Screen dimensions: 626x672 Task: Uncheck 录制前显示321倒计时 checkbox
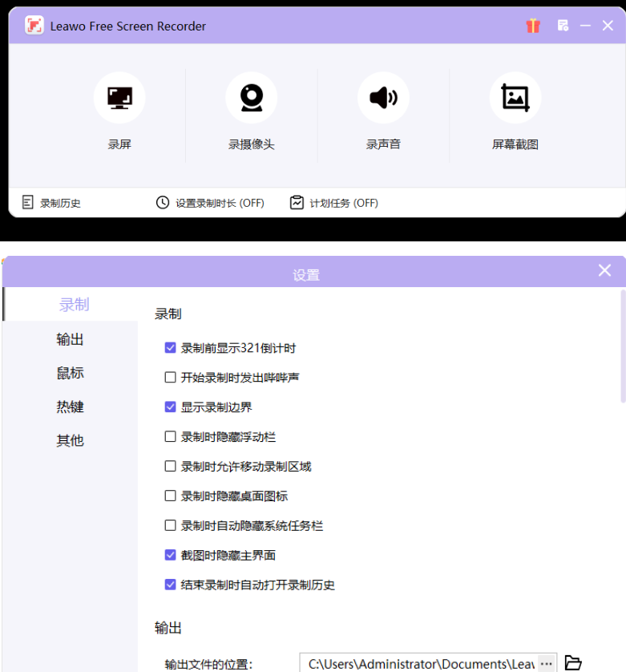point(170,347)
